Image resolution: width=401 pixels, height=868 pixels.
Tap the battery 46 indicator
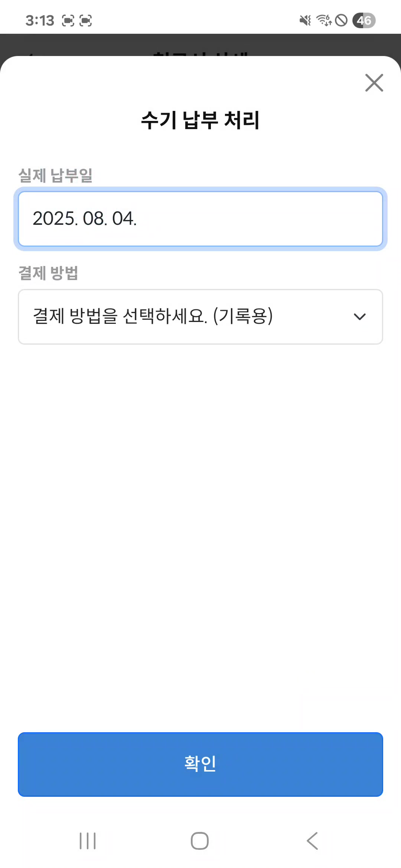pyautogui.click(x=364, y=20)
